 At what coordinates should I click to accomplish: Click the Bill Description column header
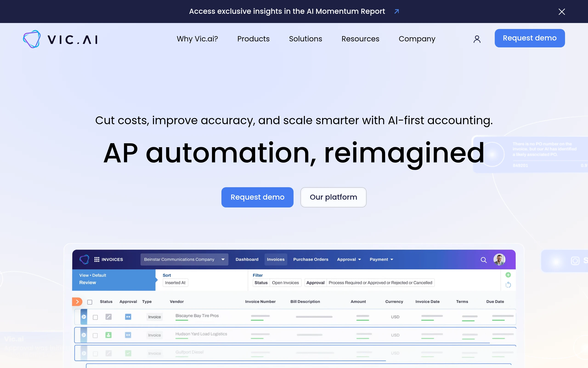click(x=305, y=302)
